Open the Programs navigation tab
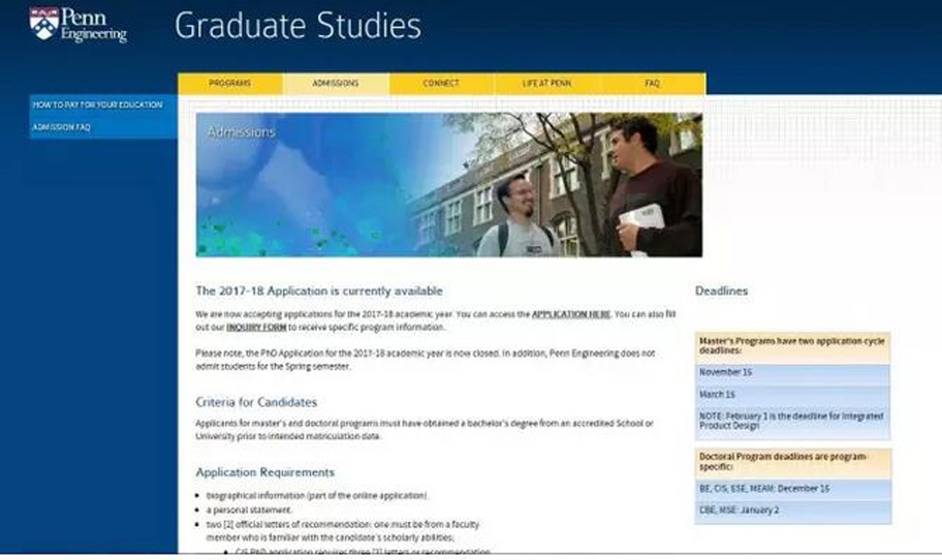The image size is (942, 560). tap(230, 83)
